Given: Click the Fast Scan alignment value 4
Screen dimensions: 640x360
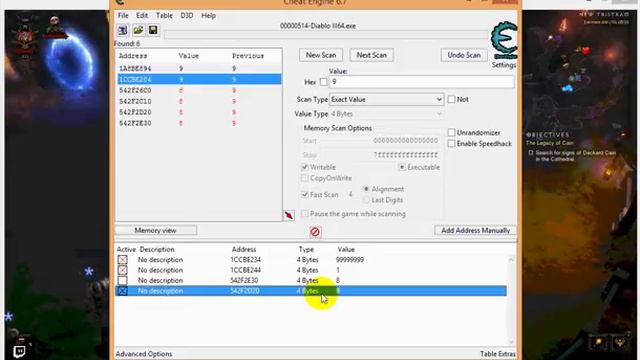Looking at the screenshot, I should pos(350,195).
